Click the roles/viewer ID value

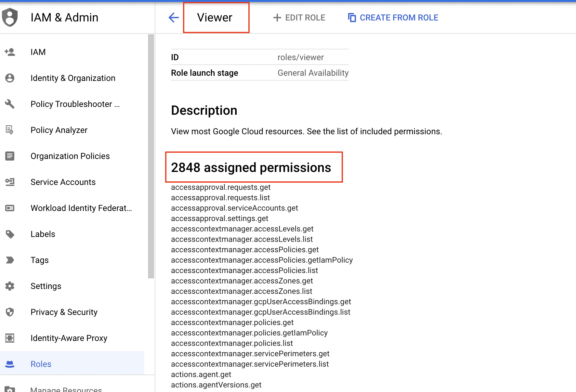tap(301, 57)
